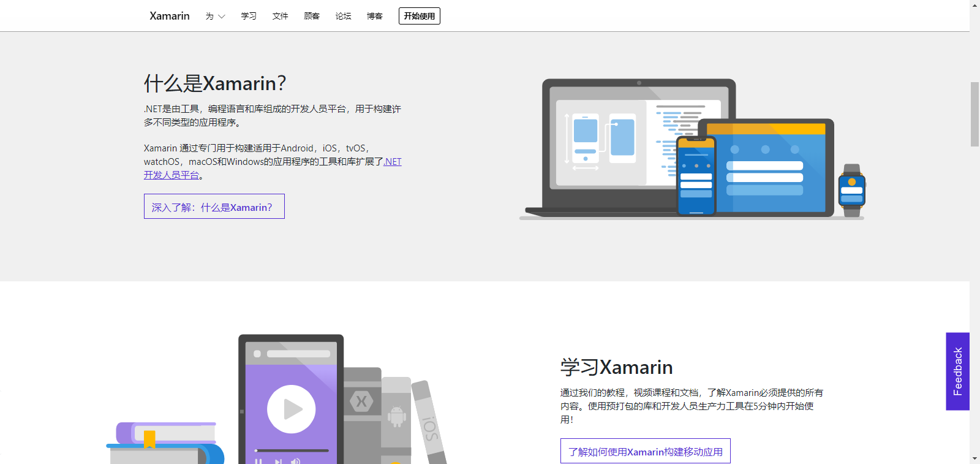Expand the 为 dropdown menu
Image resolution: width=980 pixels, height=464 pixels.
(x=216, y=17)
